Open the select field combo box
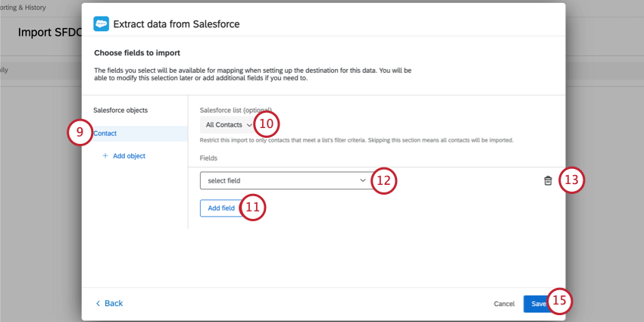The height and width of the screenshot is (322, 644). [x=280, y=180]
